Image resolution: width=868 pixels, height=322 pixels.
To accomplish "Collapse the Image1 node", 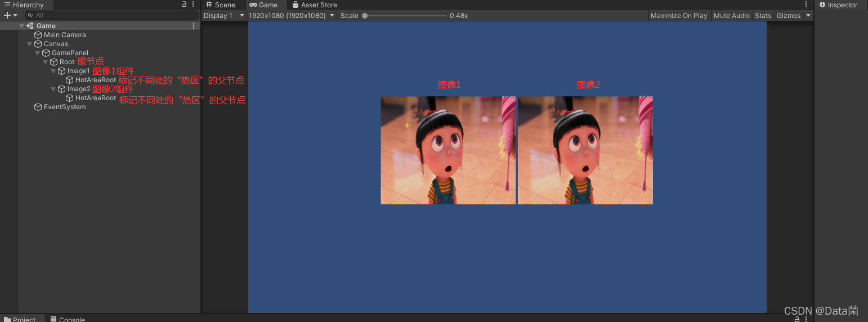I will point(53,71).
